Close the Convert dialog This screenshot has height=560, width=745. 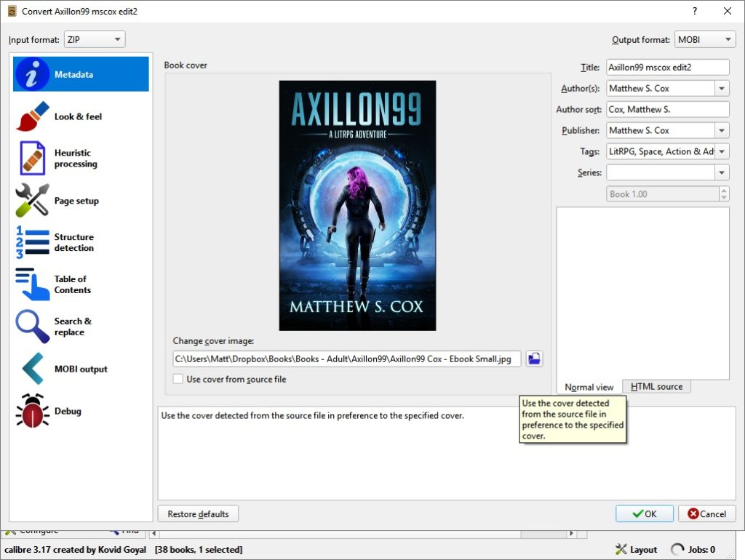(728, 11)
